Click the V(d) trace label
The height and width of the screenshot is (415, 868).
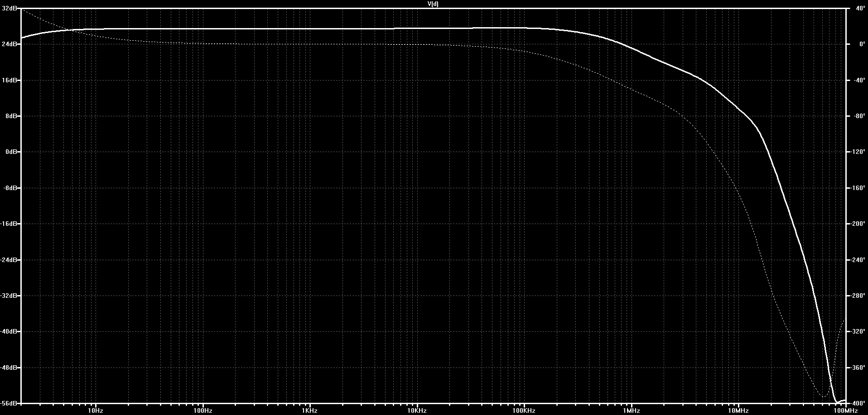pos(433,4)
